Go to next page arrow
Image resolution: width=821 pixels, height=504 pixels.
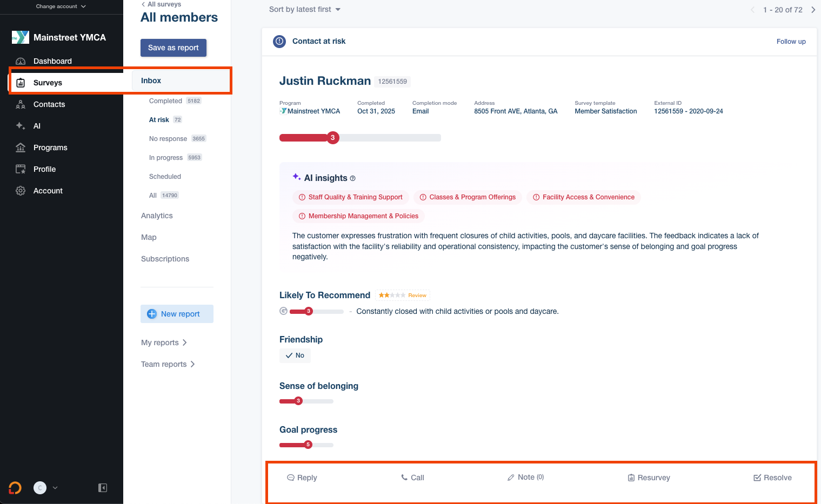coord(813,10)
